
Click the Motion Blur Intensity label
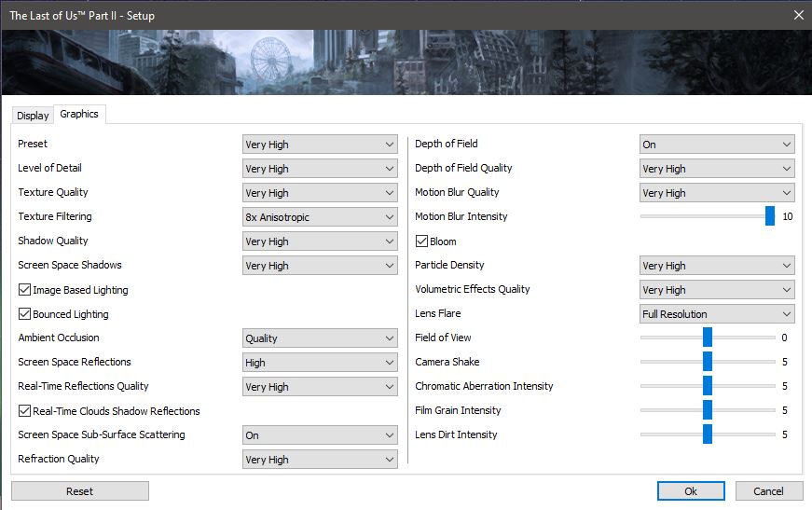tap(461, 216)
